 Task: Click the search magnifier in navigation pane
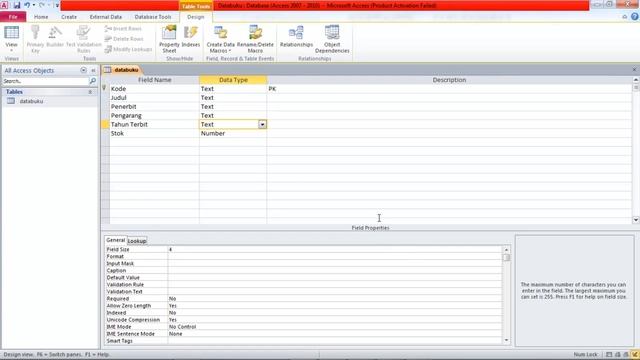click(93, 81)
